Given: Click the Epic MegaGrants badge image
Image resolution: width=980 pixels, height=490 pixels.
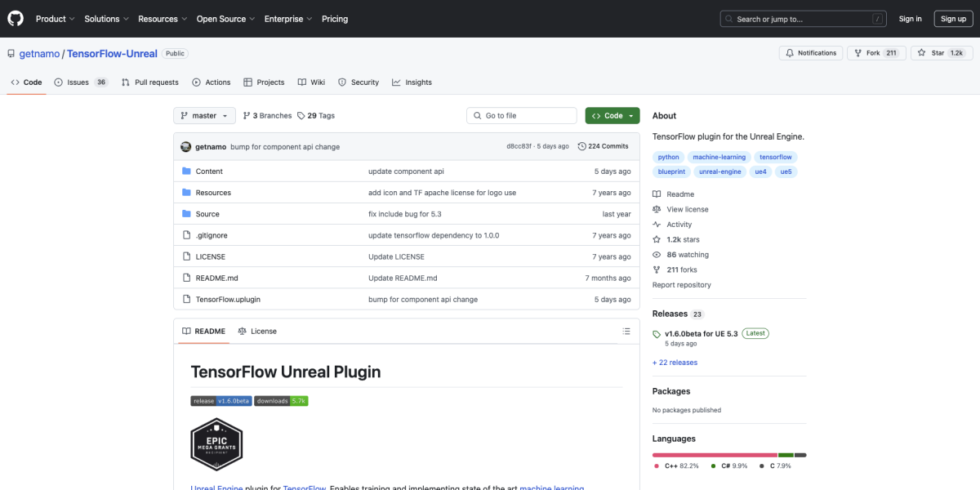Looking at the screenshot, I should click(x=216, y=444).
